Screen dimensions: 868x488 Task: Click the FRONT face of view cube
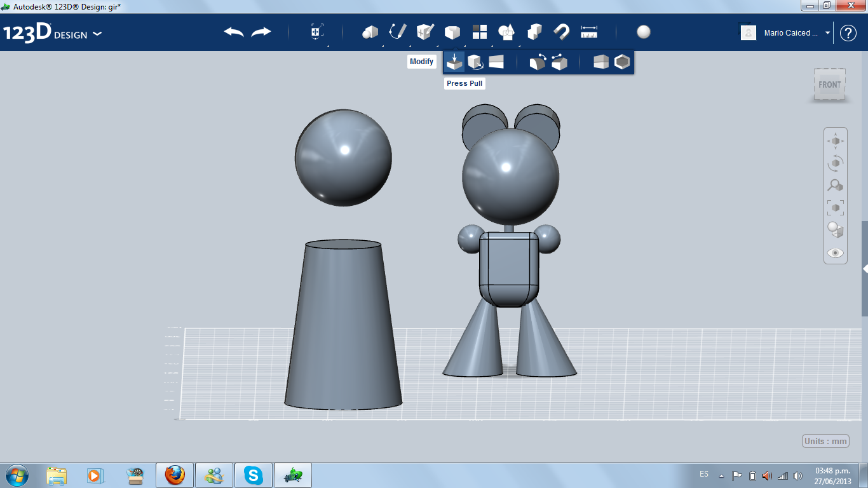click(830, 85)
